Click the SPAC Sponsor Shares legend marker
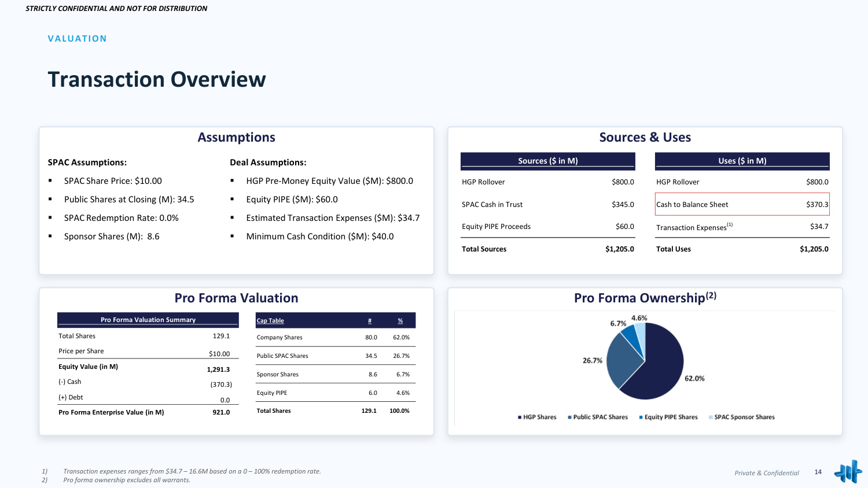This screenshot has height=488, width=868. point(711,417)
